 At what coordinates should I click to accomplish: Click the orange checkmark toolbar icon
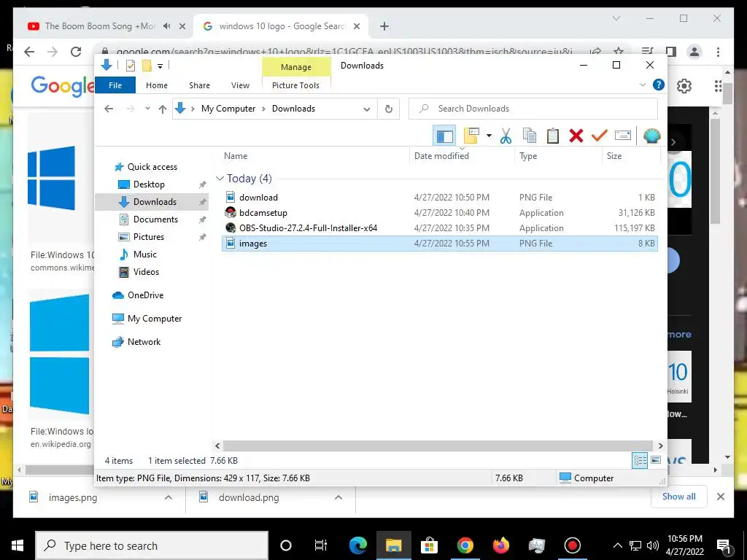600,136
